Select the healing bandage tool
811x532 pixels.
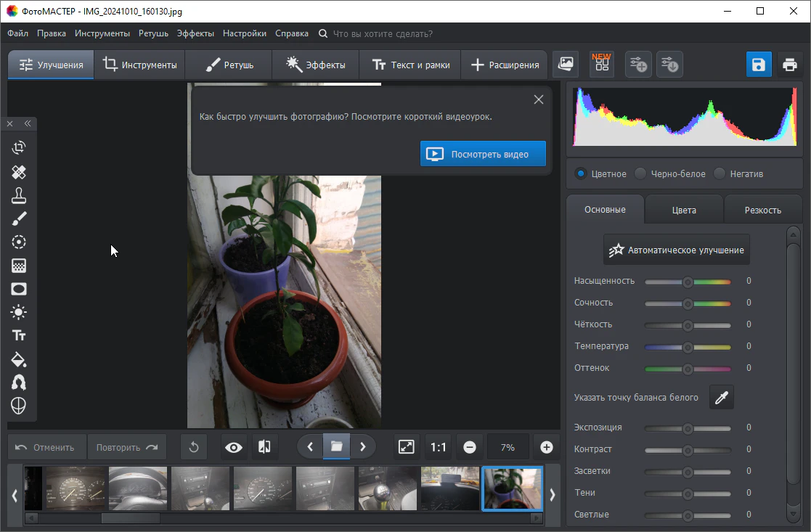[19, 172]
